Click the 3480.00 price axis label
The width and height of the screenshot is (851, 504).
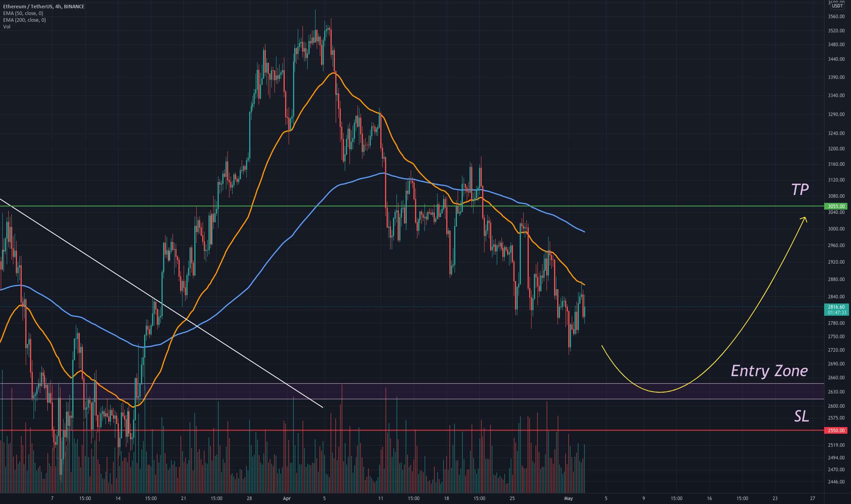(836, 45)
